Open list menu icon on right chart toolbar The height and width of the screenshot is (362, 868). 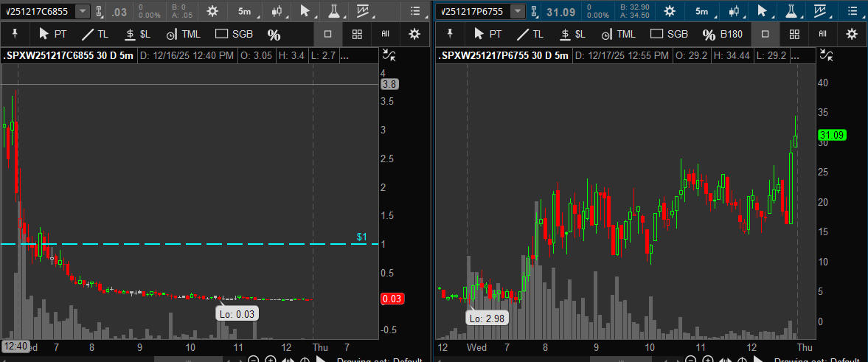[851, 11]
